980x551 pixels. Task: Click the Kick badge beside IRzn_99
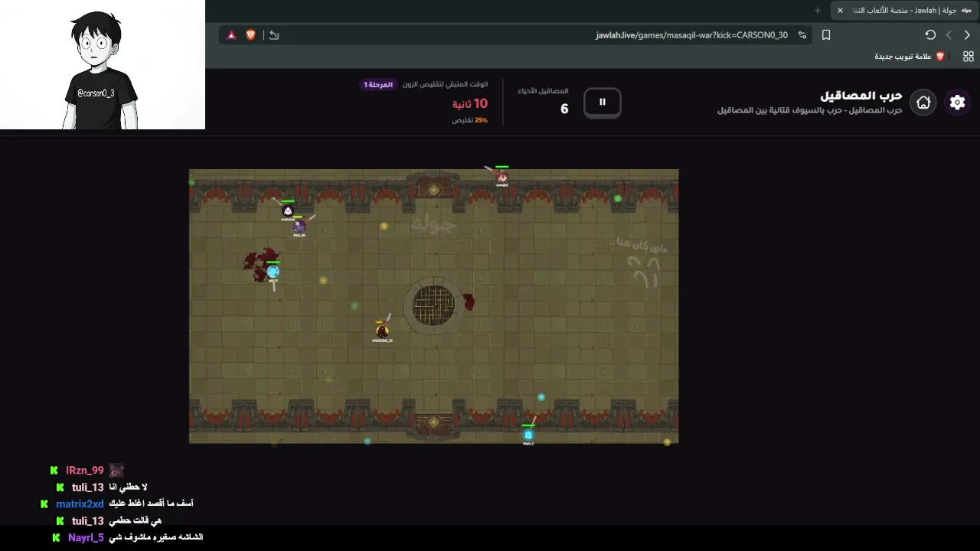54,471
